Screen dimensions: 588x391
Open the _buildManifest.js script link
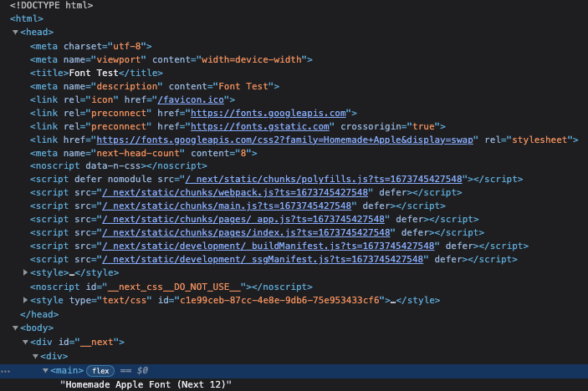(x=268, y=246)
